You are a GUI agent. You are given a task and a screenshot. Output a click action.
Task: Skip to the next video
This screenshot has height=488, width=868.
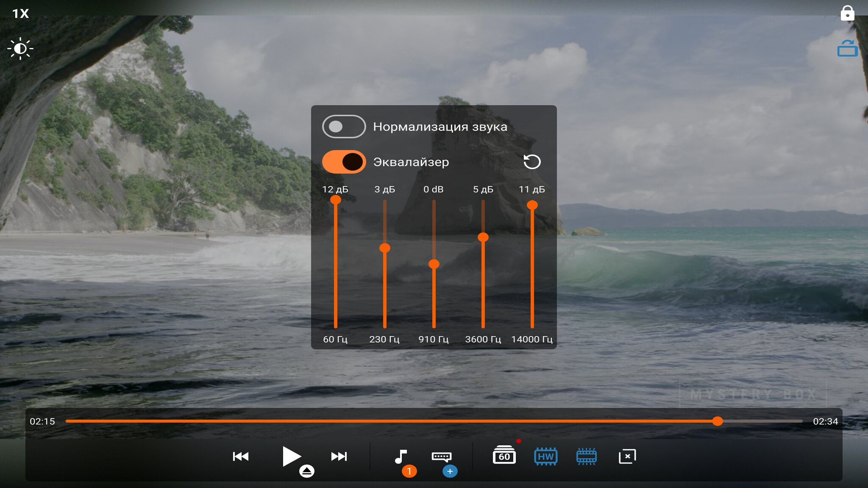tap(339, 456)
